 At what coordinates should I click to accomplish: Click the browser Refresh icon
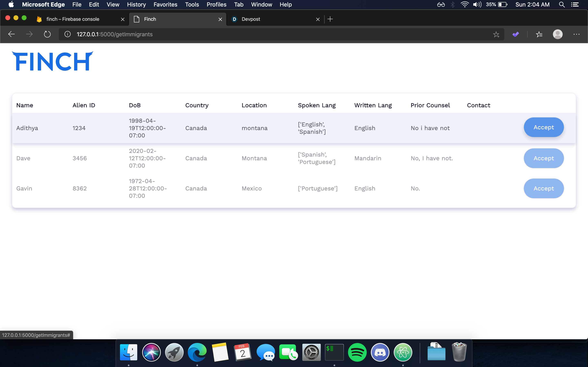tap(47, 34)
